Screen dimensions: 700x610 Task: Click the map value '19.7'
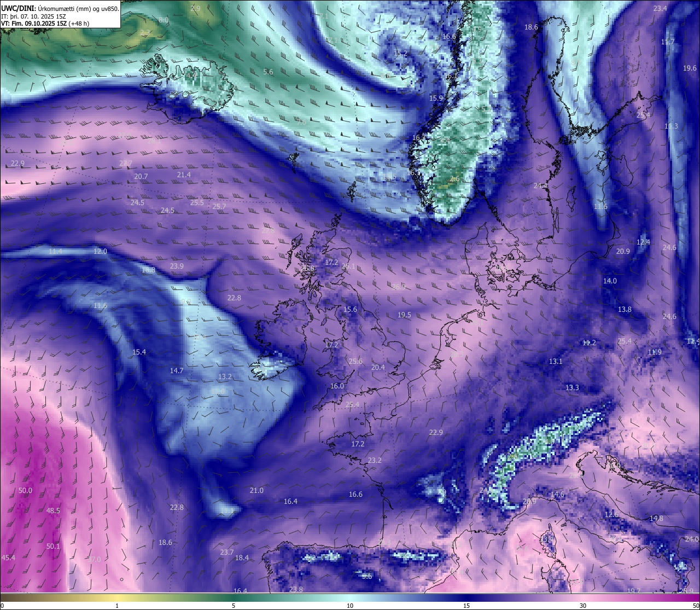click(x=634, y=591)
